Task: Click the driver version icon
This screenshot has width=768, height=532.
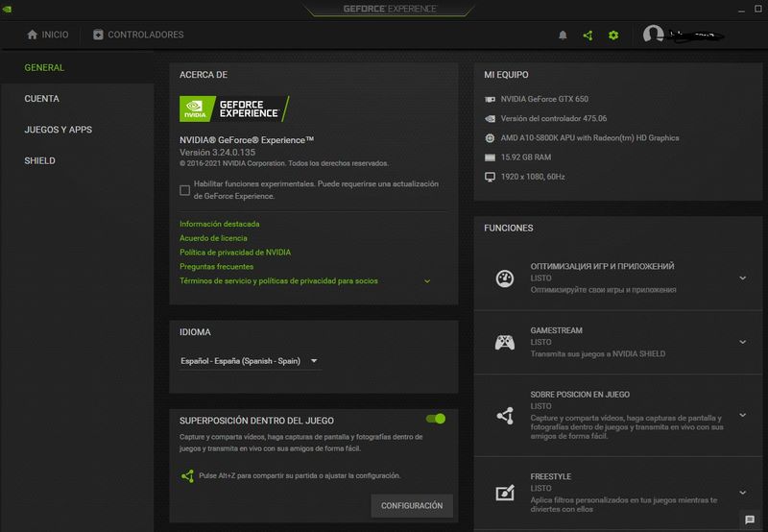Action: click(x=490, y=118)
